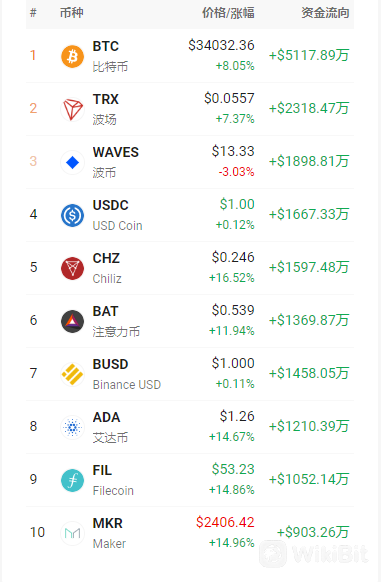
Task: Sort by the 价格/涨幅 column header
Action: (228, 13)
